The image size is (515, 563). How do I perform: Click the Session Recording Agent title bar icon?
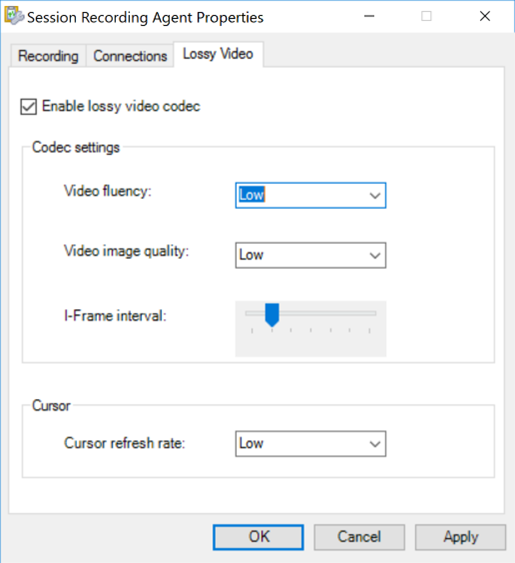tap(14, 16)
